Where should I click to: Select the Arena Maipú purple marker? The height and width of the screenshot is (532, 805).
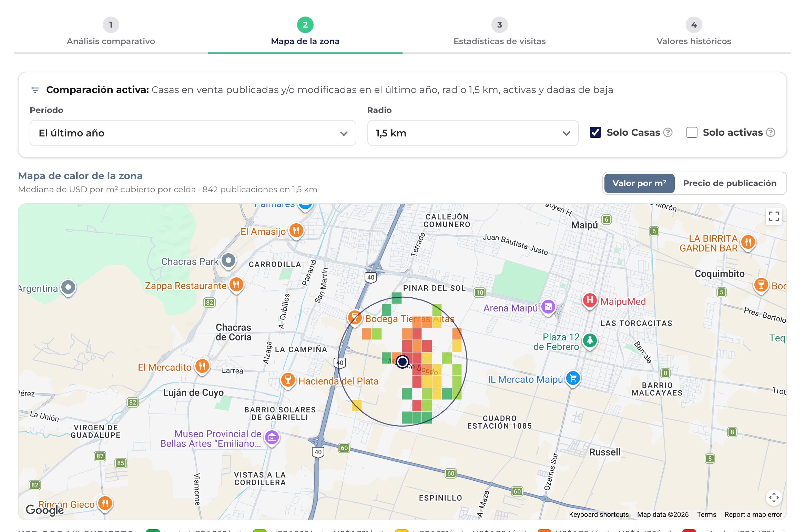coord(548,307)
